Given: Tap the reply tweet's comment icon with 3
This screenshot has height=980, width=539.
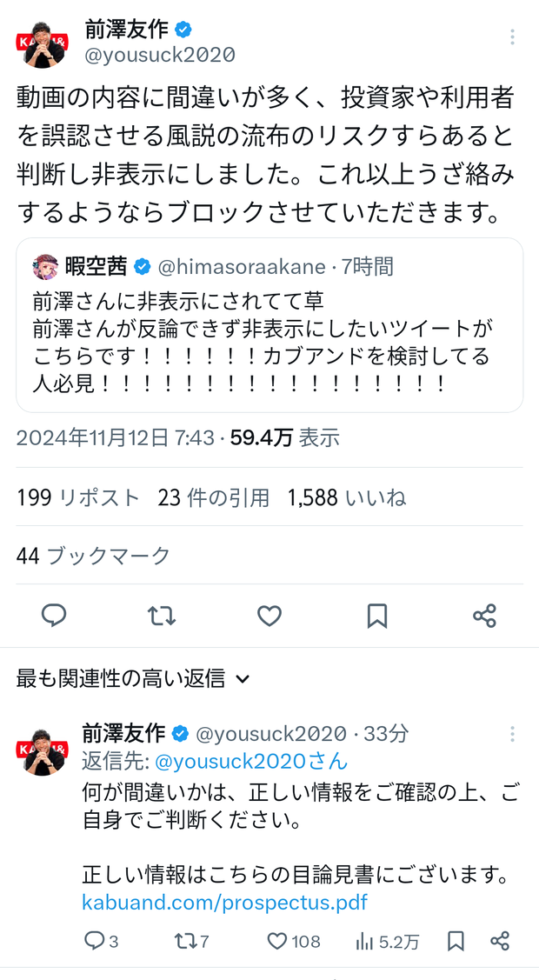Looking at the screenshot, I should coord(101,941).
